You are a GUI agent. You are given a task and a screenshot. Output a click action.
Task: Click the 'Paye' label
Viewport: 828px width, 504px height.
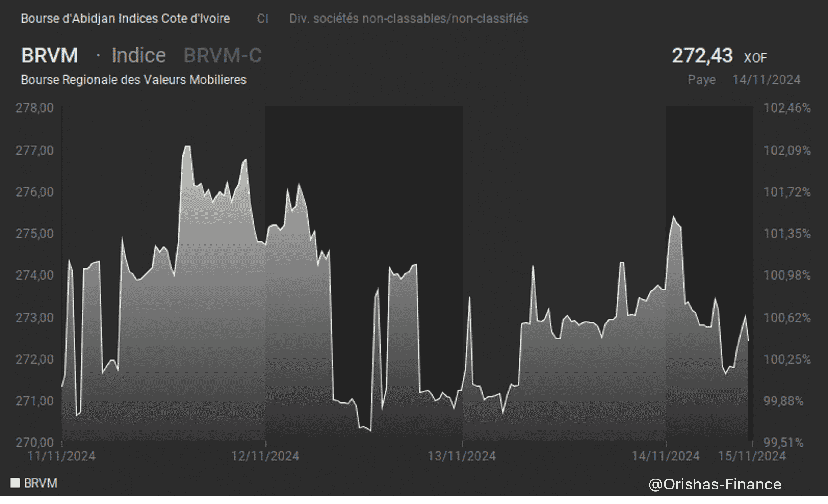click(x=702, y=80)
